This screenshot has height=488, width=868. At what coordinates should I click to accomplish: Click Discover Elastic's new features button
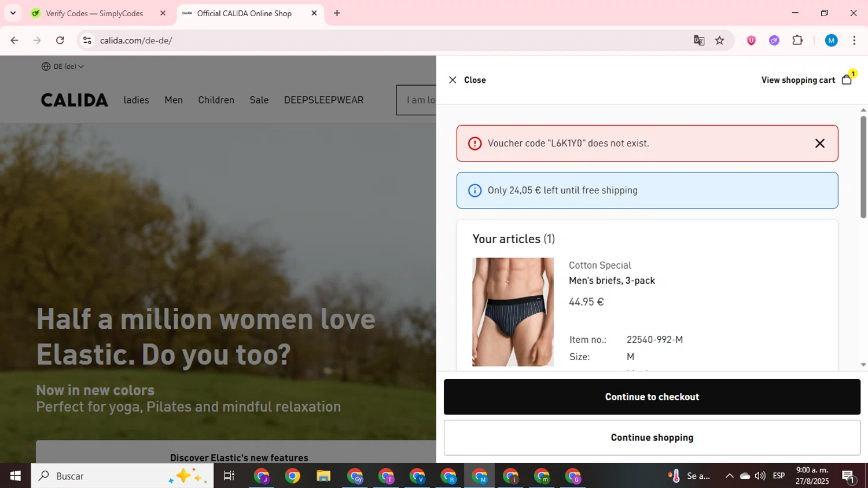(x=239, y=457)
